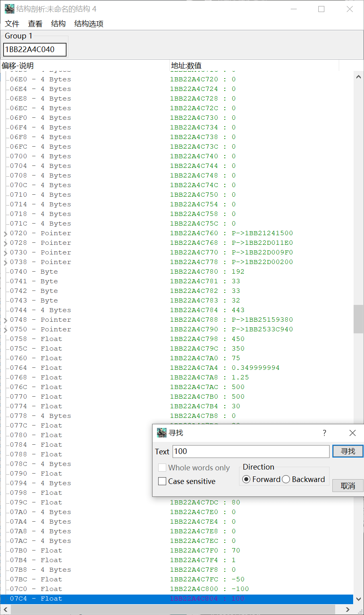Maximize the structure dissect window
This screenshot has width=364, height=615.
point(321,9)
